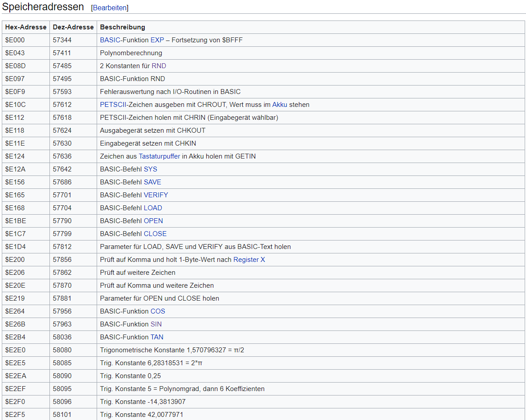Screen dimensions: 526x420
Task: Follow the RND link
Action: [159, 66]
